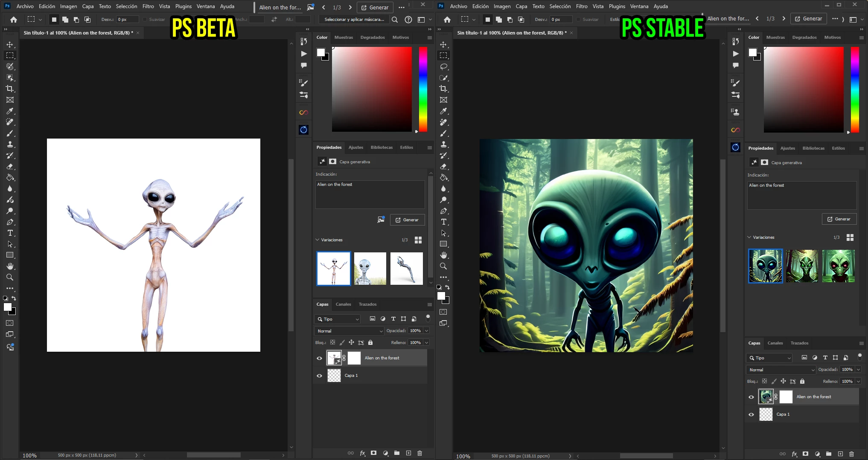Open the Relleno dropdown arrow in PS Beta

[x=426, y=342]
